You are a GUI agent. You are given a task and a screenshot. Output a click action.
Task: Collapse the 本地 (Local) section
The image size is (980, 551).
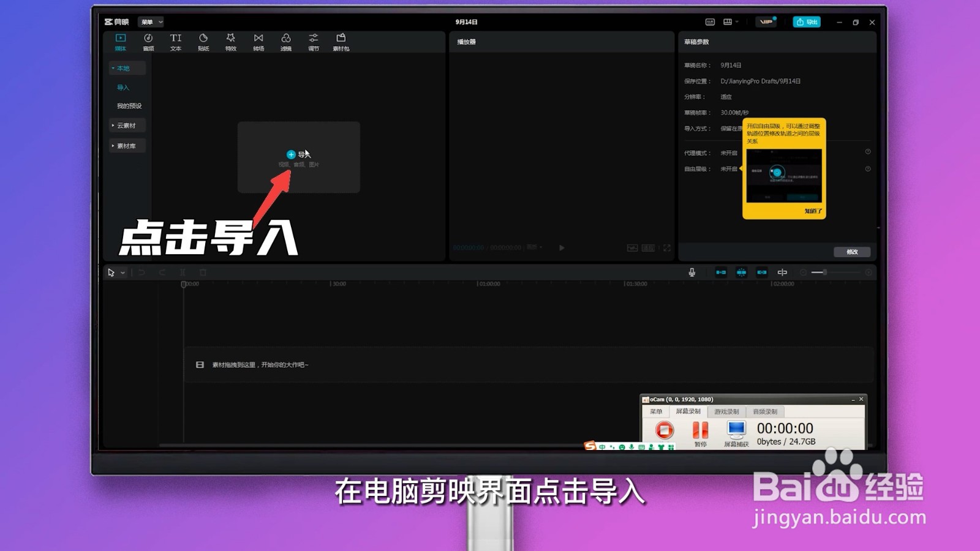(127, 68)
